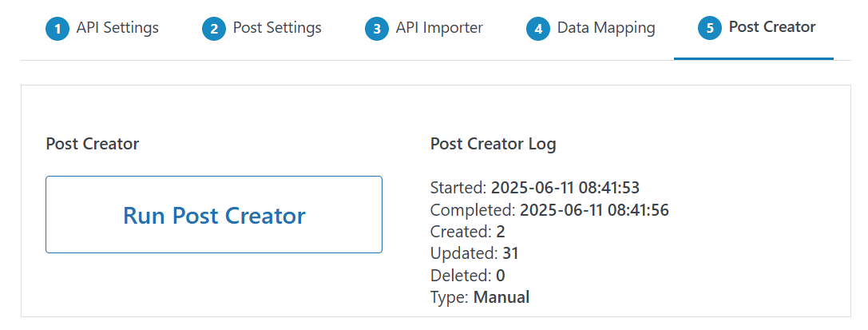Switch to the Post Settings tab
The image size is (868, 330).
(277, 28)
